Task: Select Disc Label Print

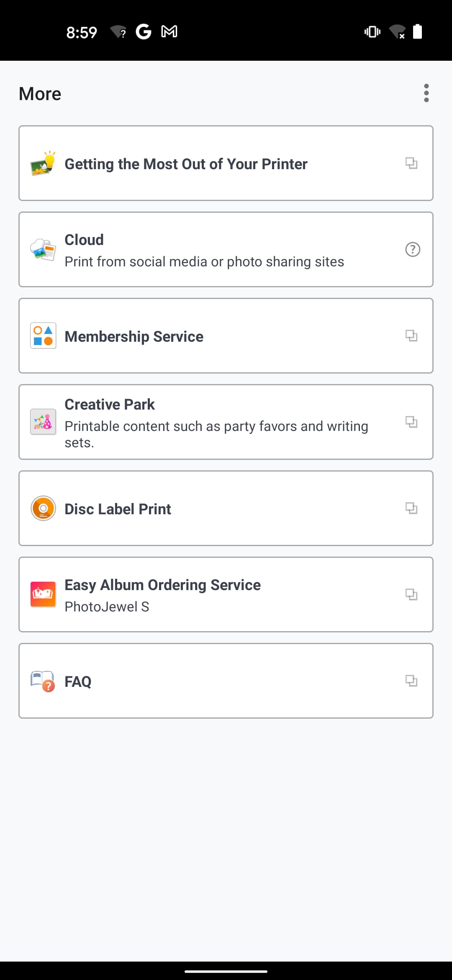Action: click(x=118, y=509)
